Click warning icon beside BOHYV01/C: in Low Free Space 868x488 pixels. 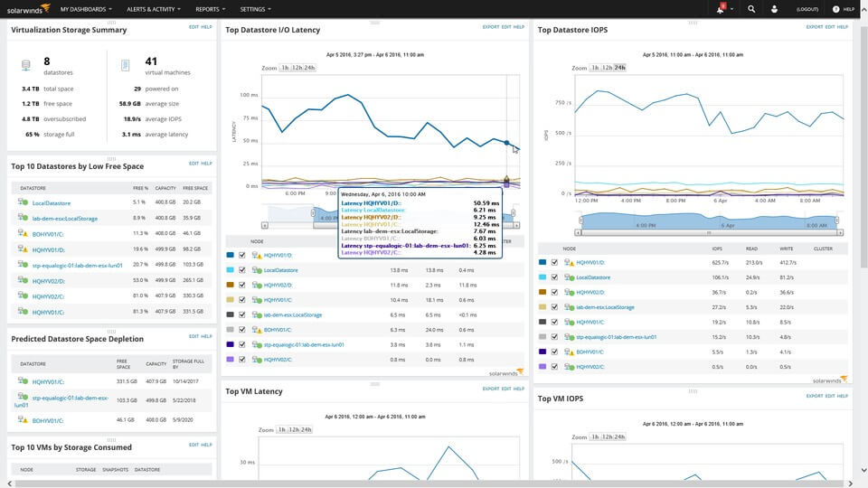[x=23, y=233]
